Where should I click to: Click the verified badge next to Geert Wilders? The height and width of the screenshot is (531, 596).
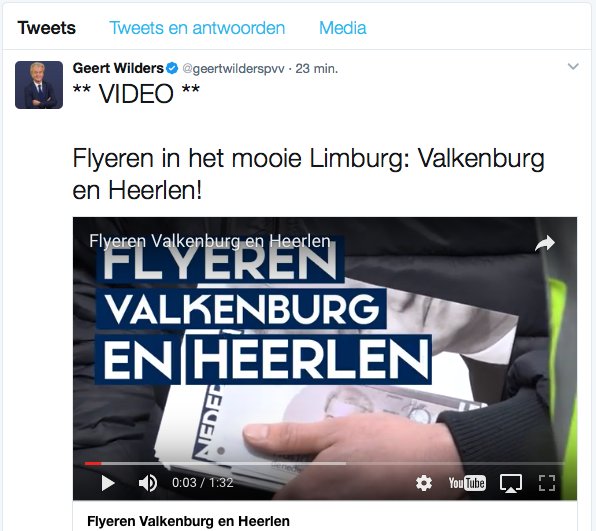(x=172, y=68)
